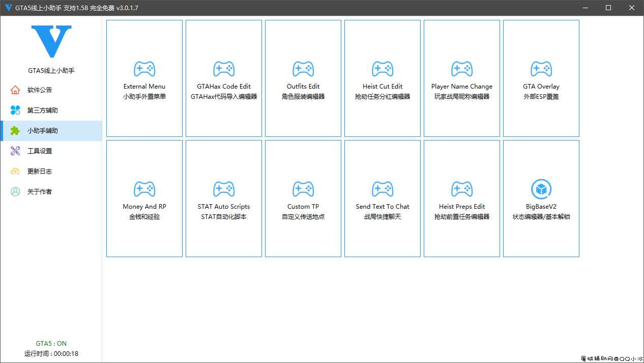Launch 外部ESP覆盖 tile label
Viewport: 644px width, 363px height.
(541, 96)
